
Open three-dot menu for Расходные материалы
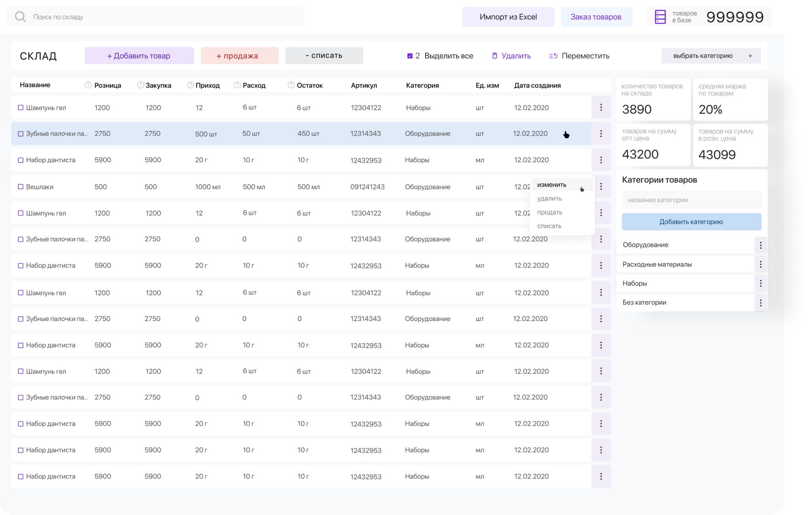(760, 265)
